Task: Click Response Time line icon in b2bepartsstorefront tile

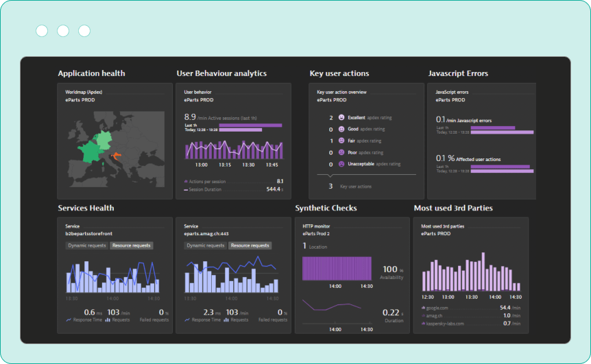Action: point(69,319)
